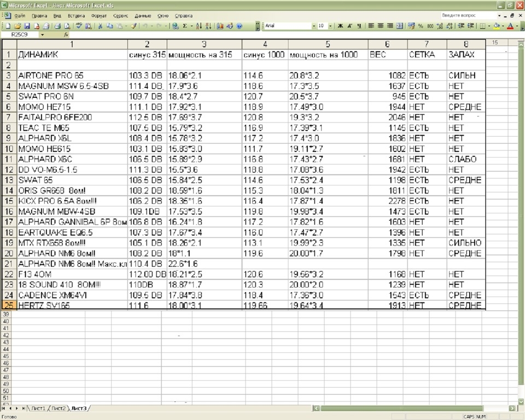Expand the help question box dropdown

[x=499, y=15]
